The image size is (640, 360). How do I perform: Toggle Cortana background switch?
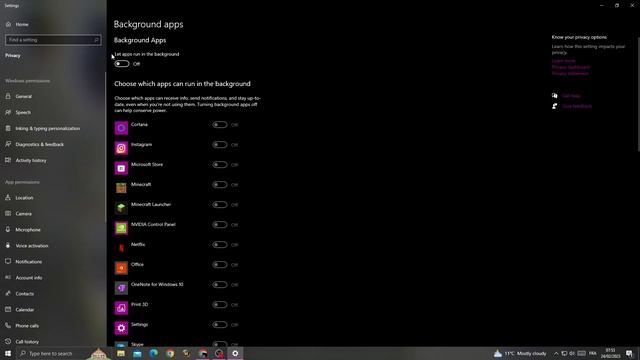click(220, 124)
